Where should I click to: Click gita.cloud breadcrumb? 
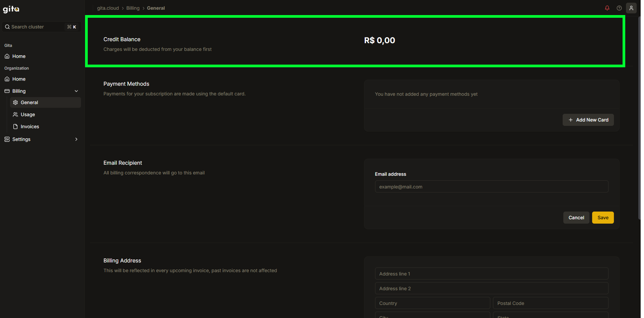click(x=108, y=8)
